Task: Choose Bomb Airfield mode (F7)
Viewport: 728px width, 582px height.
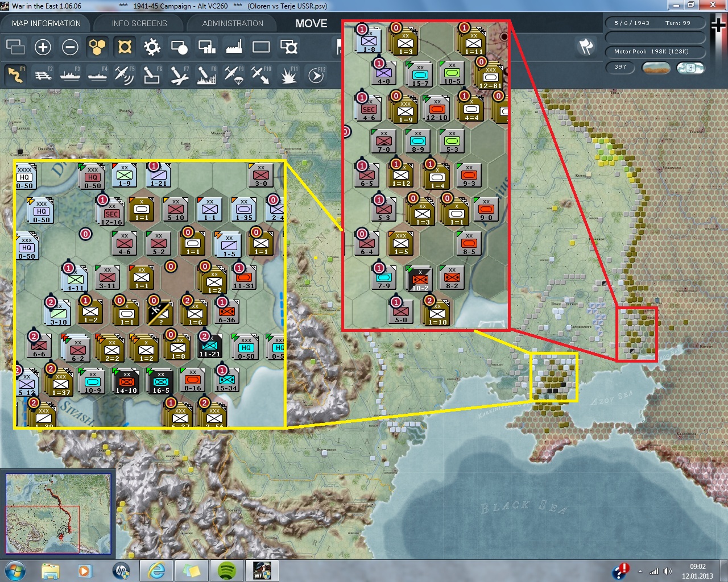Action: (x=179, y=74)
